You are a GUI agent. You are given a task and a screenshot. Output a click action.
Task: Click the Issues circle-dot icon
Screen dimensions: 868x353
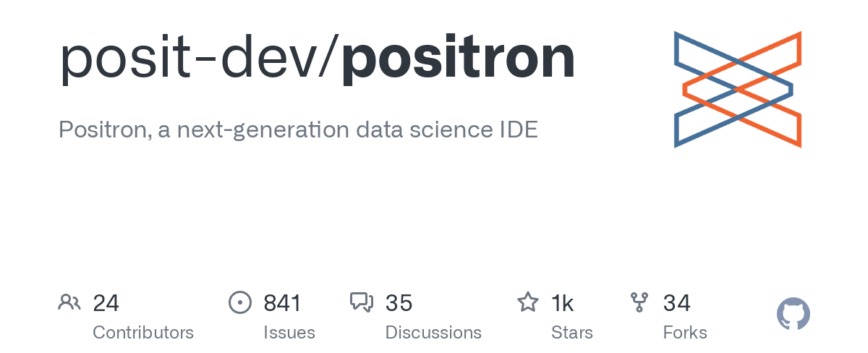click(x=239, y=302)
